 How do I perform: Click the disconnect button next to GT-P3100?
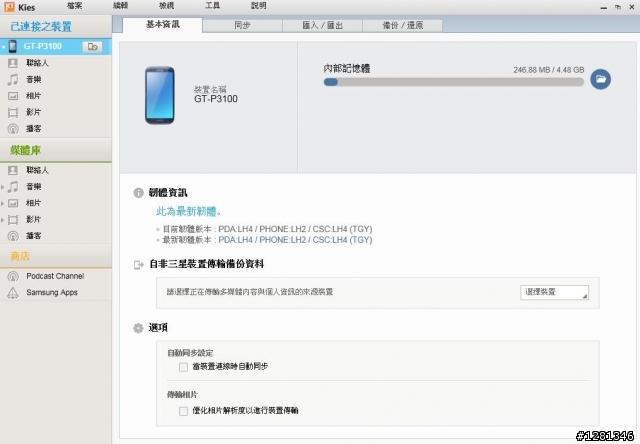coord(92,47)
